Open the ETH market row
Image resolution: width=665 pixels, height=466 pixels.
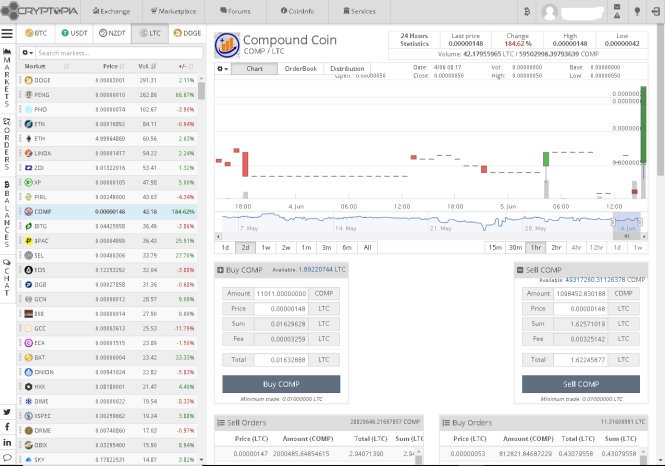[107, 139]
